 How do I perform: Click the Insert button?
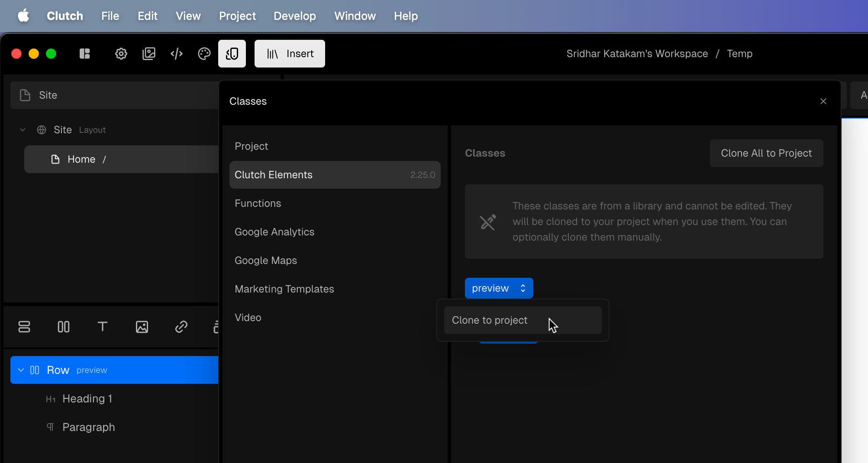tap(290, 54)
